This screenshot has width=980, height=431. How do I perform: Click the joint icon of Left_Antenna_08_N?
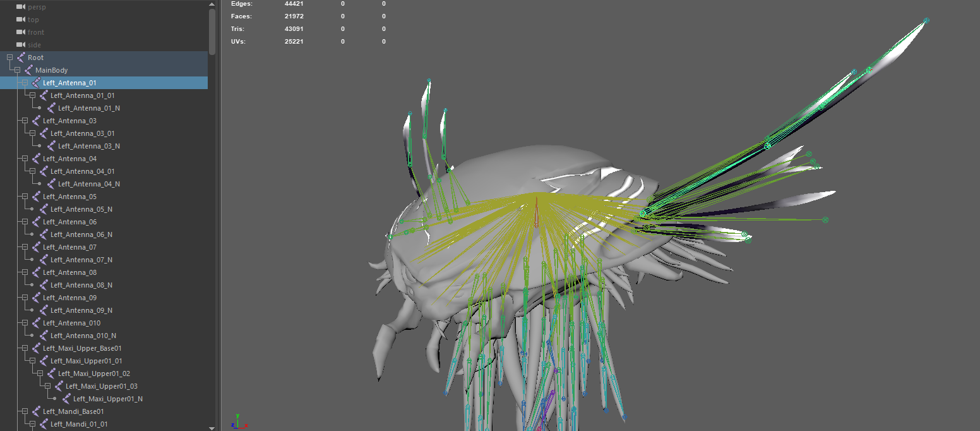pyautogui.click(x=44, y=285)
